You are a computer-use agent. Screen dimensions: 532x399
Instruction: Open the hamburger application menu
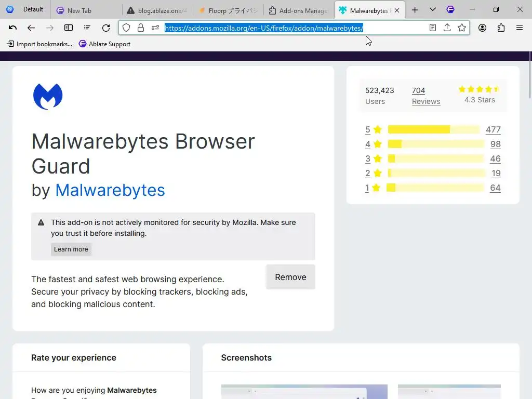(x=520, y=28)
